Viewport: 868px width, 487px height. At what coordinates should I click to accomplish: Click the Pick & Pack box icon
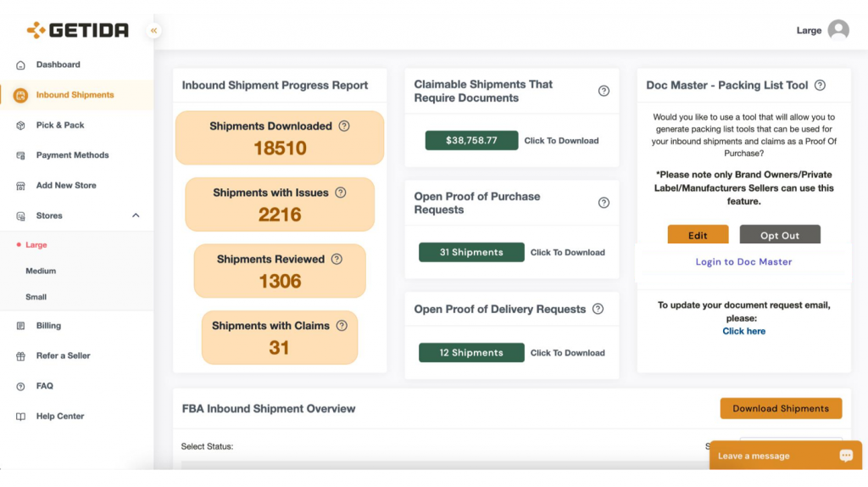tap(20, 126)
